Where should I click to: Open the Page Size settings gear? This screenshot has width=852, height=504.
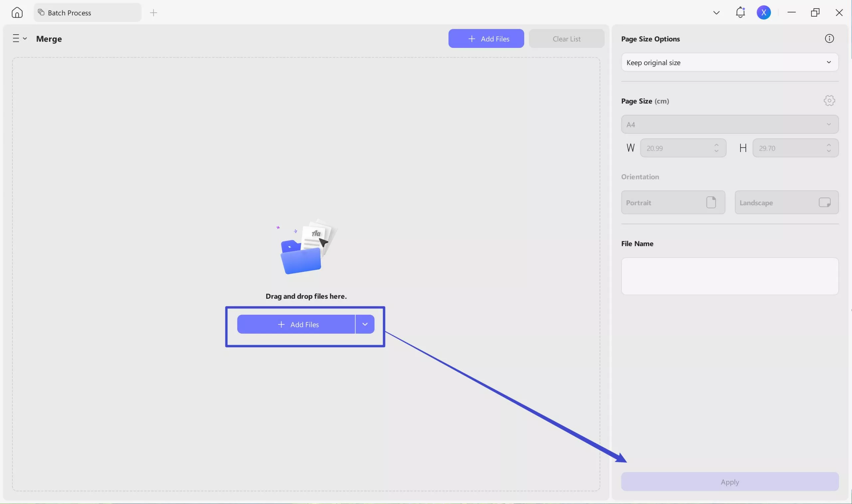tap(829, 100)
